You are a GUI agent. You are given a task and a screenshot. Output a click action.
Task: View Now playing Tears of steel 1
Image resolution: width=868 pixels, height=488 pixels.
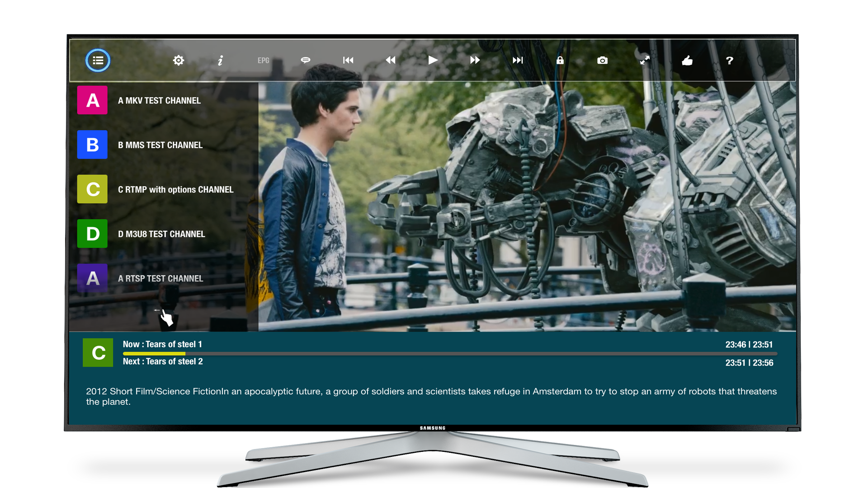[x=161, y=344]
